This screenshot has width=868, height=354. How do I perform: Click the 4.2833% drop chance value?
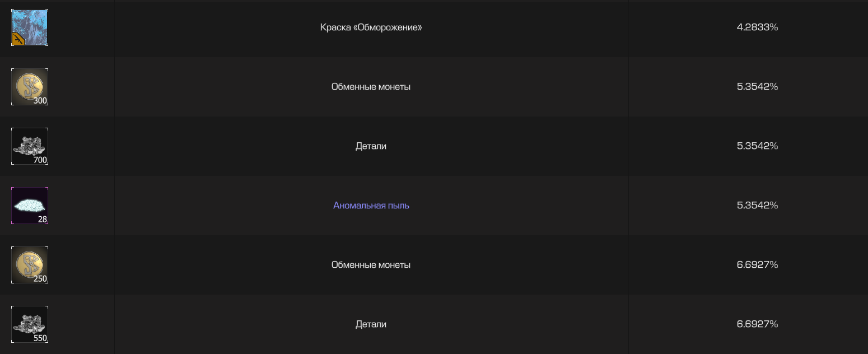coord(758,27)
